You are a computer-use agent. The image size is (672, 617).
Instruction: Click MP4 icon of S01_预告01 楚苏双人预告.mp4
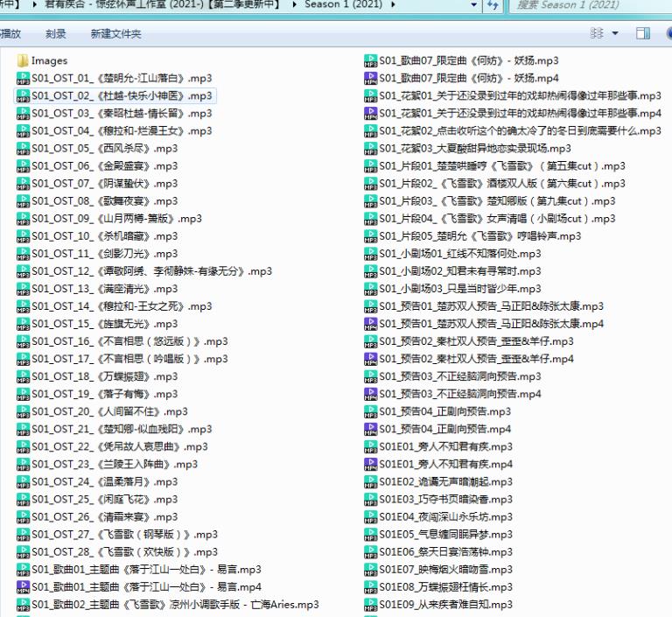[370, 324]
